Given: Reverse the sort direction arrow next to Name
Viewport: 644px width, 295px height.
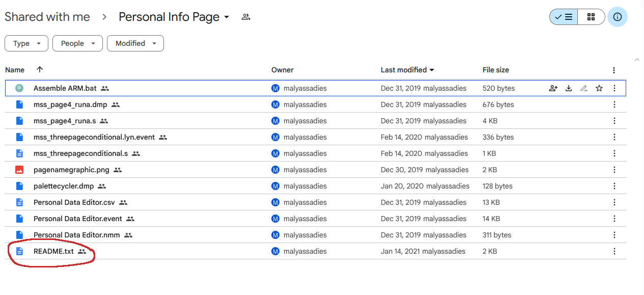Looking at the screenshot, I should click(40, 70).
